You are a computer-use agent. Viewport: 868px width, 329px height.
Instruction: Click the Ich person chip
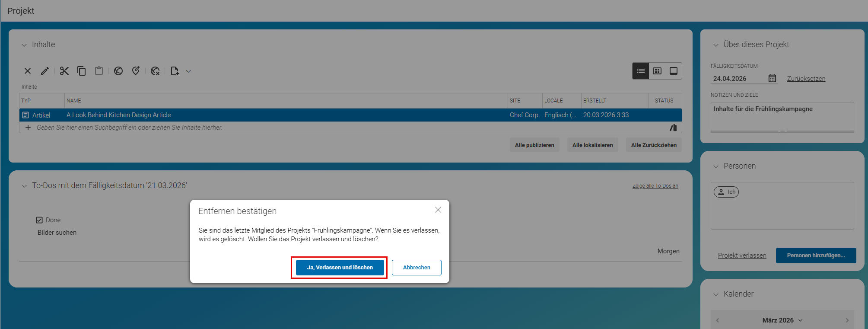point(726,192)
